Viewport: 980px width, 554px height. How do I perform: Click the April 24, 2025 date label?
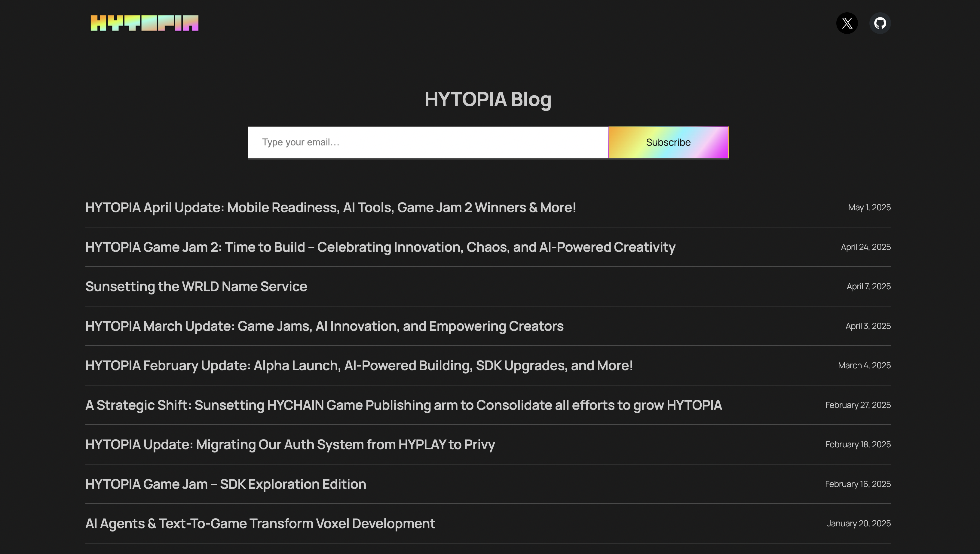coord(865,247)
